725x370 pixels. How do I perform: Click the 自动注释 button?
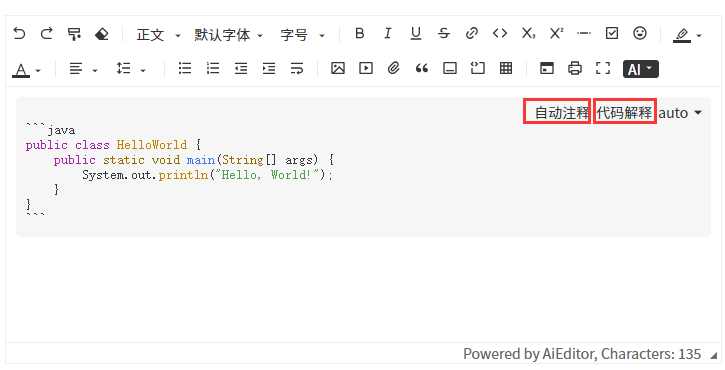point(562,113)
